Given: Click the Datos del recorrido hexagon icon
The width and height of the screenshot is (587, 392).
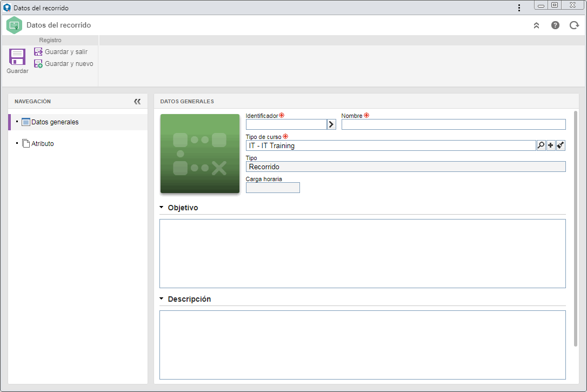Looking at the screenshot, I should [14, 25].
